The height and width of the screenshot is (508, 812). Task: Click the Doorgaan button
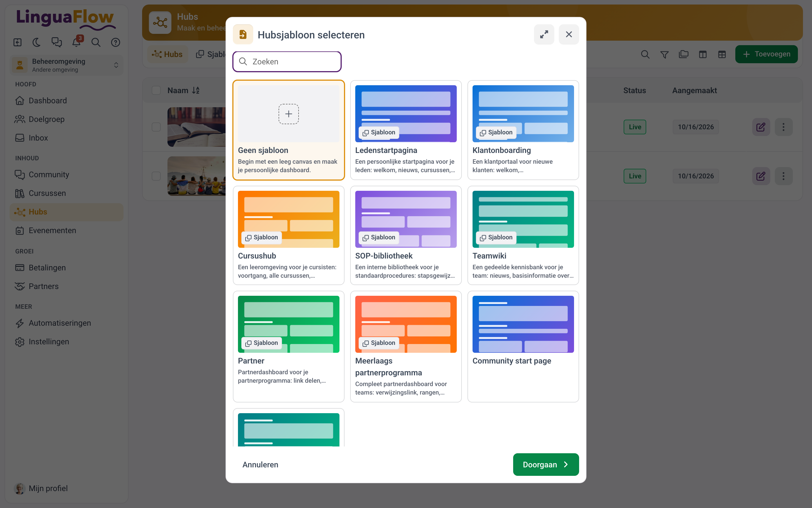tap(546, 464)
